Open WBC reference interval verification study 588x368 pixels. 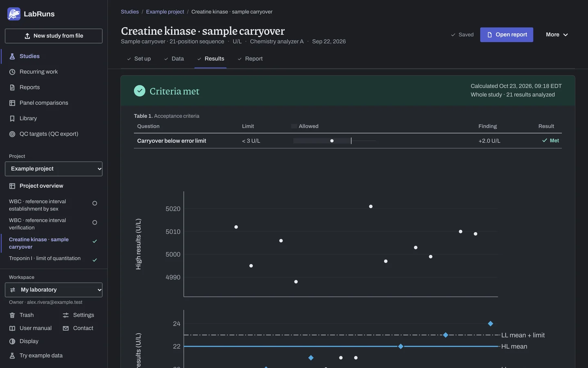tap(53, 224)
